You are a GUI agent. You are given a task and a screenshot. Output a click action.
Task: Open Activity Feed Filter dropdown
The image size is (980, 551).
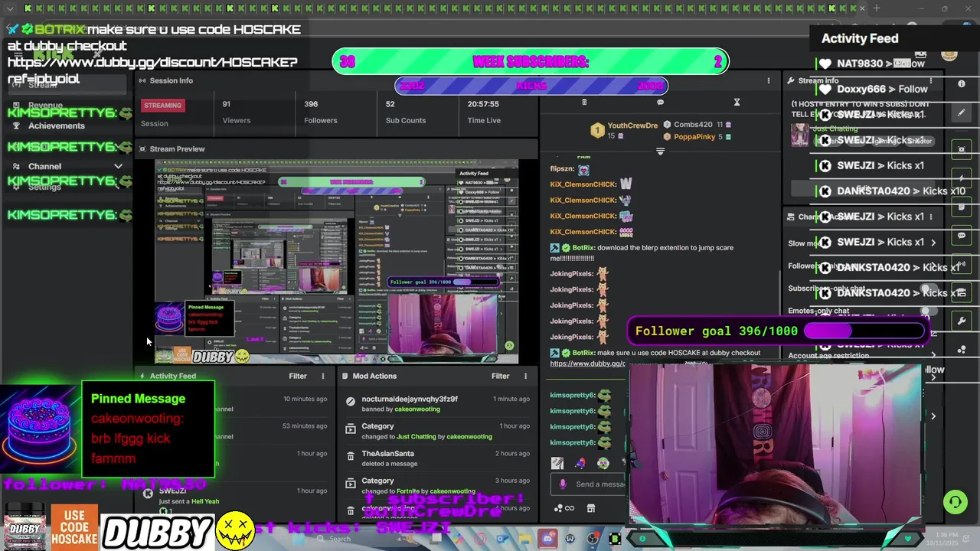coord(298,376)
